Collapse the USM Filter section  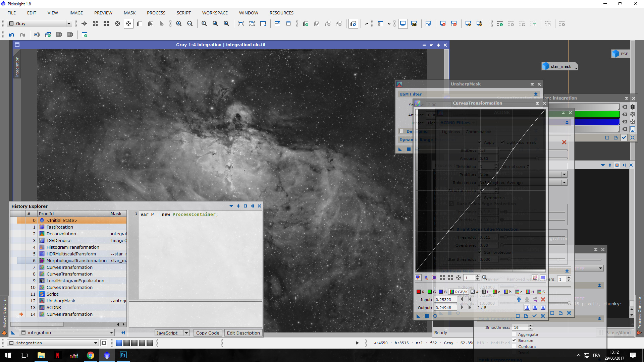pos(536,94)
